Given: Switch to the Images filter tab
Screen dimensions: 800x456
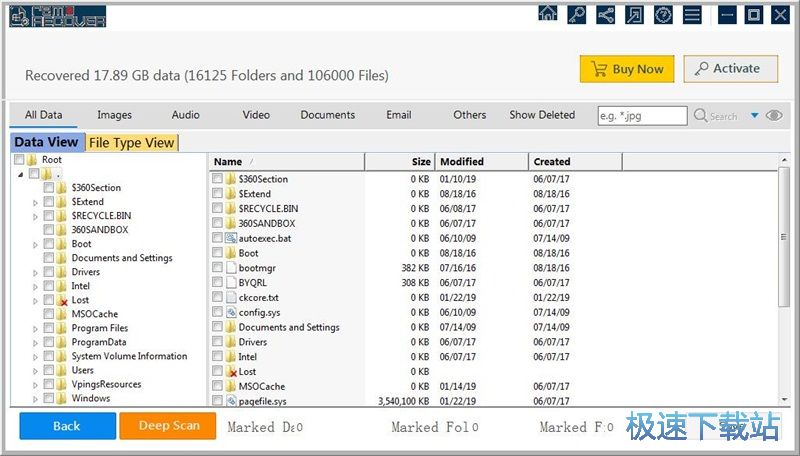Looking at the screenshot, I should [x=114, y=115].
